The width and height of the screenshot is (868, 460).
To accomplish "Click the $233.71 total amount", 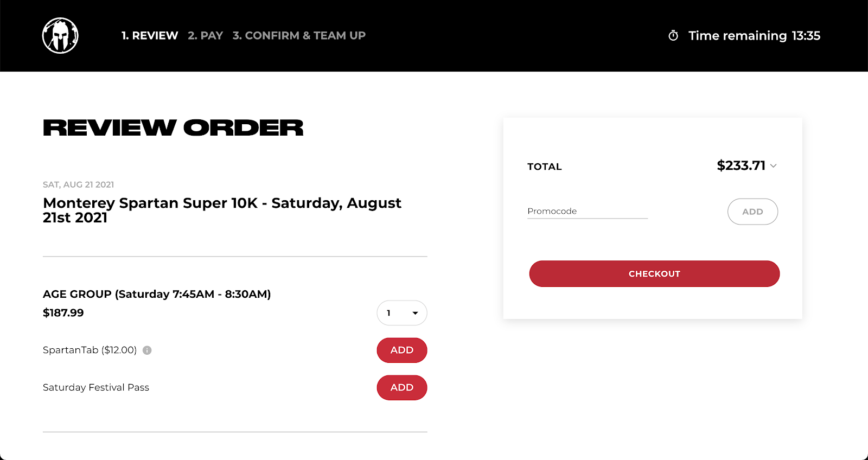I will click(x=741, y=165).
